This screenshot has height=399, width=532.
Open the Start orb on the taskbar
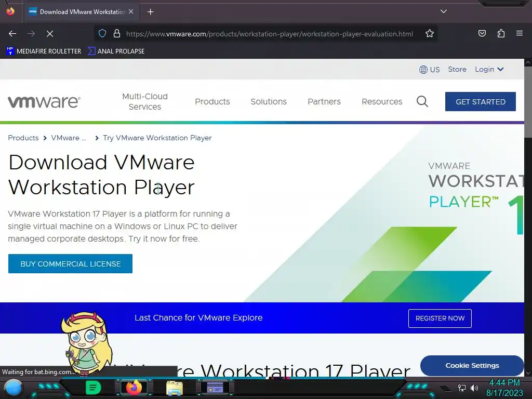click(13, 388)
